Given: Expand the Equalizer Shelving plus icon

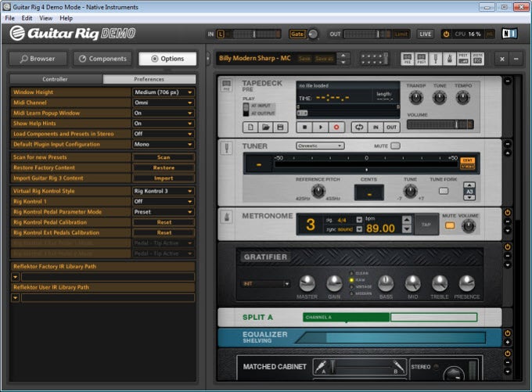Looking at the screenshot, I should [508, 343].
